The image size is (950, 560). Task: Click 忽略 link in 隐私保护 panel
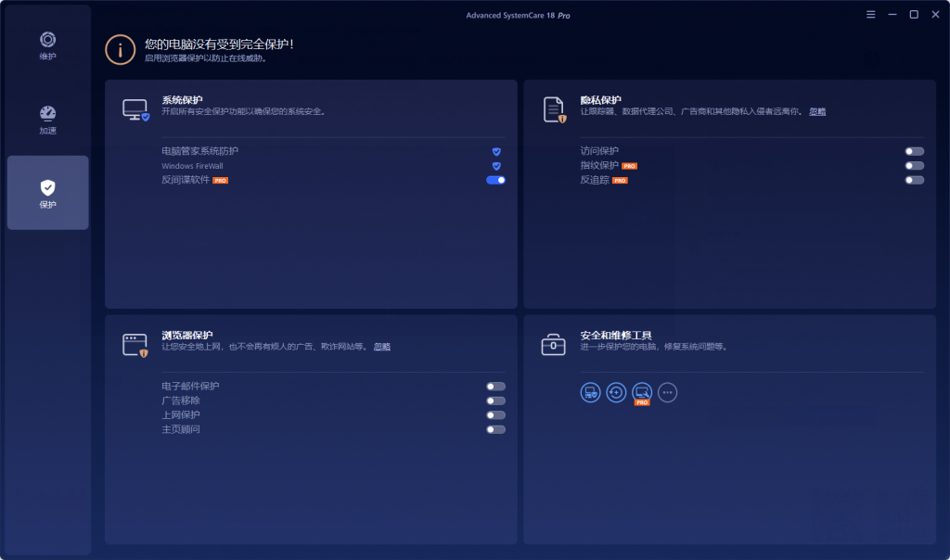tap(817, 111)
